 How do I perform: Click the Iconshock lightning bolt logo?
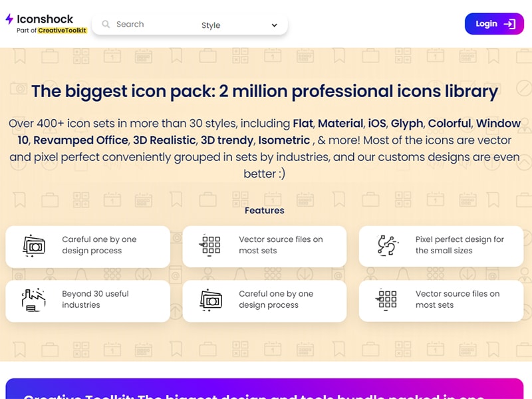(x=9, y=19)
